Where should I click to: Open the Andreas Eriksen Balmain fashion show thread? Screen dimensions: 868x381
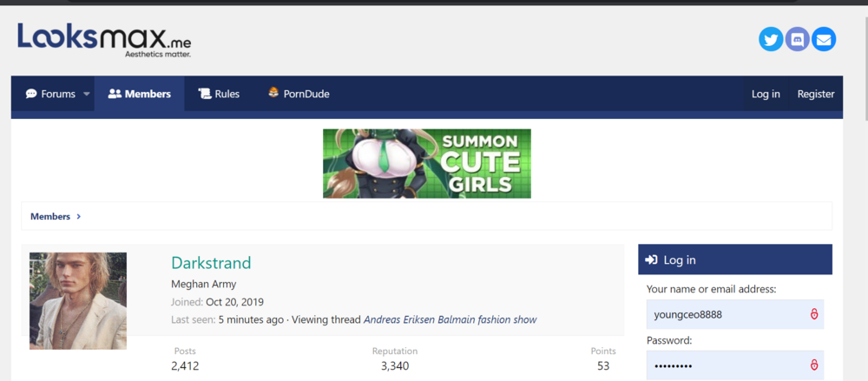pyautogui.click(x=450, y=319)
